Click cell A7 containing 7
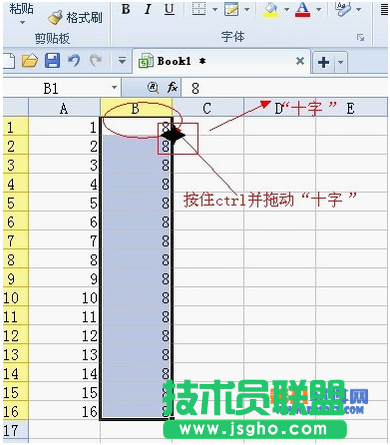 pos(64,240)
